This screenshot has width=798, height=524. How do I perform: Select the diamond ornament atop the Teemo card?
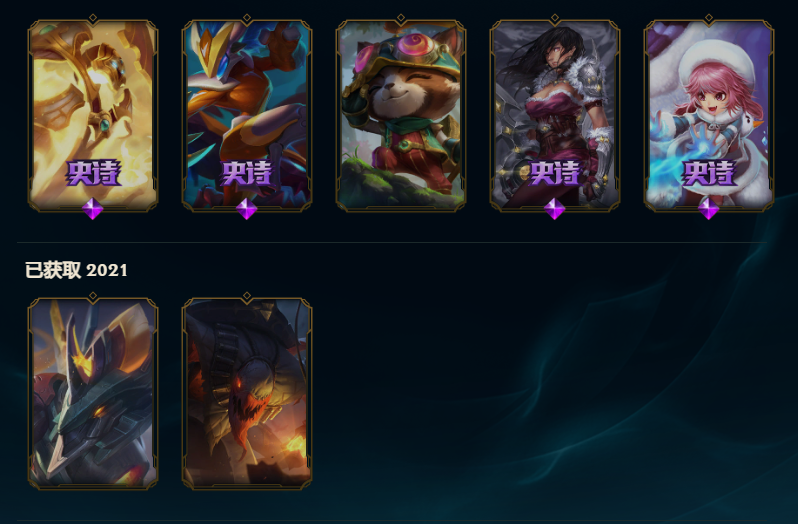(401, 18)
